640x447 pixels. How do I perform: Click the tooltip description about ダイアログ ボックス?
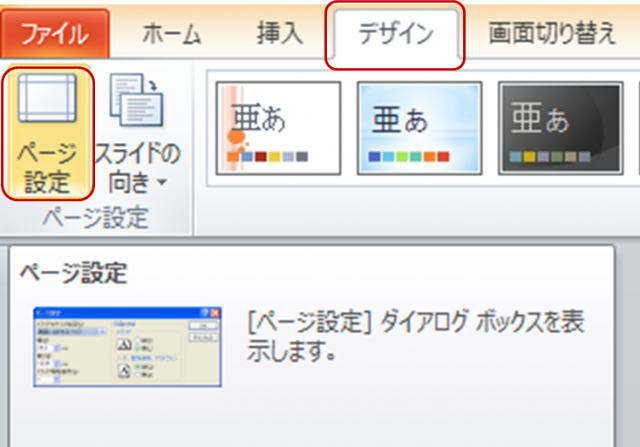415,339
